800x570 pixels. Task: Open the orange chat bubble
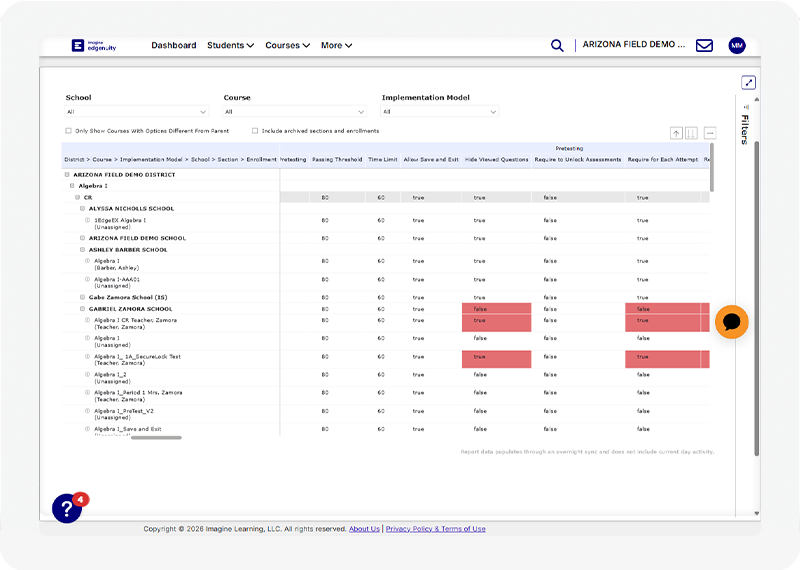[x=731, y=322]
